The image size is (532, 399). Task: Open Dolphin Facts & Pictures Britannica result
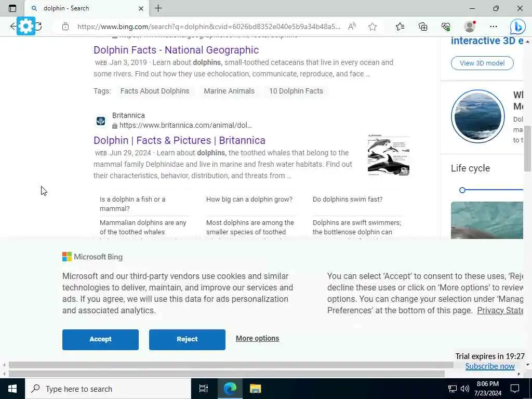click(x=179, y=140)
